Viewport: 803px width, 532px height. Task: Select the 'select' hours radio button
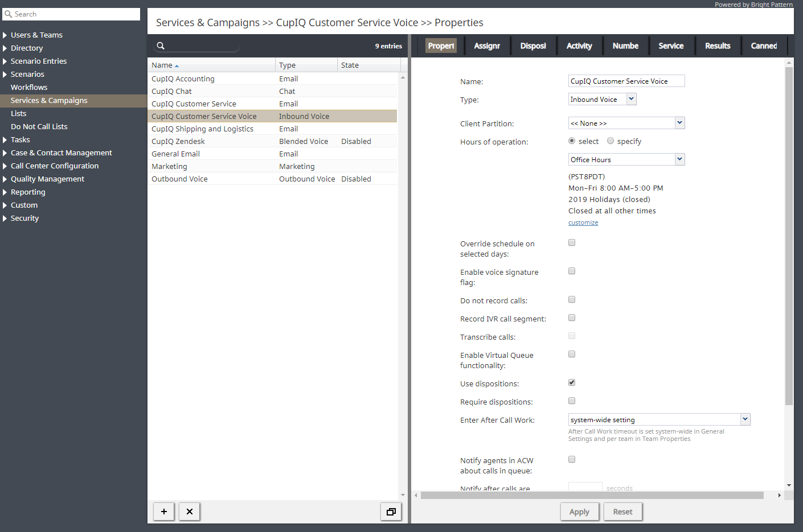[x=572, y=141]
